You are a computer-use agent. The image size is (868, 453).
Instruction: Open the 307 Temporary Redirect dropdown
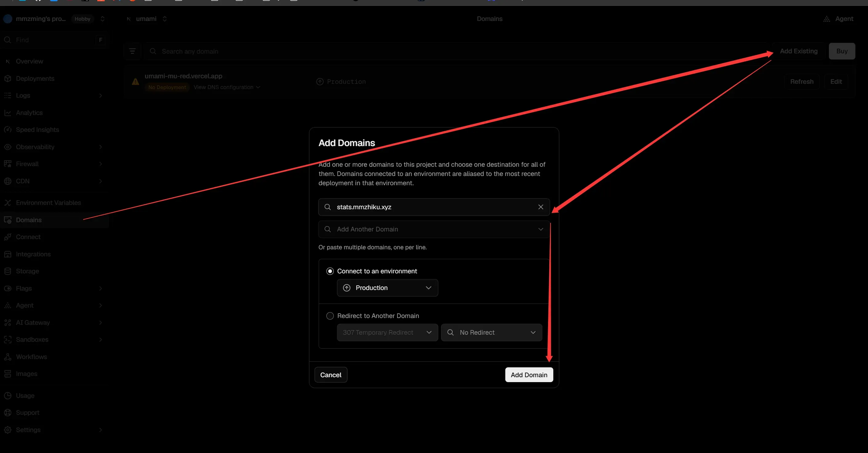[x=387, y=333]
